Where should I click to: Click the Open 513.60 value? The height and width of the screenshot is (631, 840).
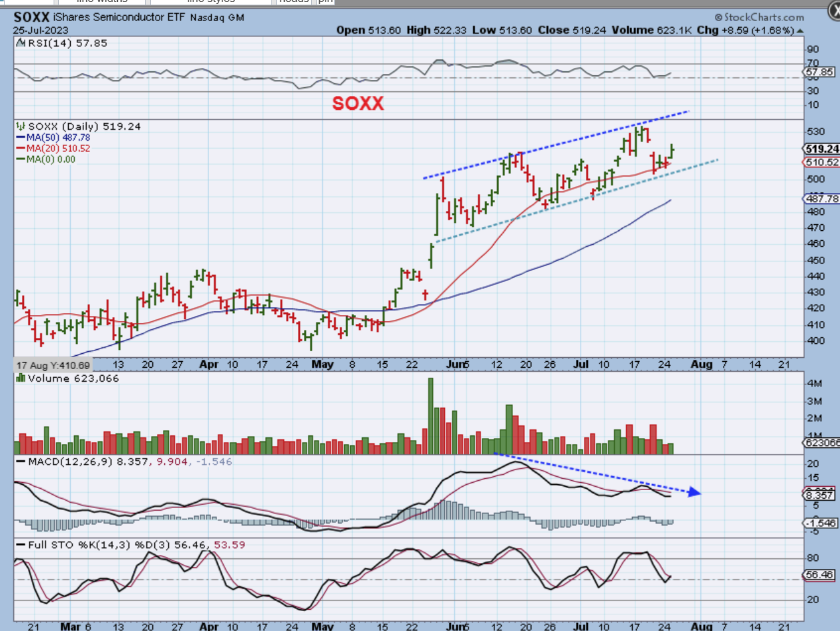click(x=368, y=30)
